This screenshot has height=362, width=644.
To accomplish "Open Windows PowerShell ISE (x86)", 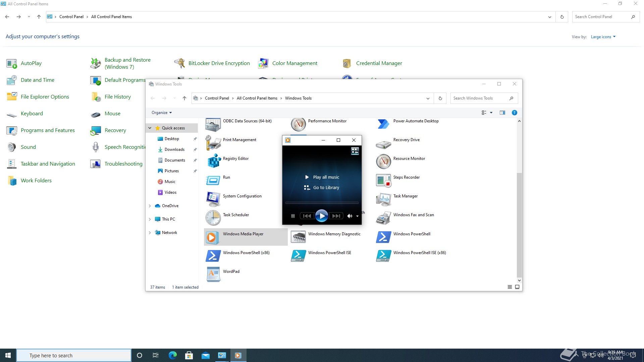I will (x=419, y=253).
